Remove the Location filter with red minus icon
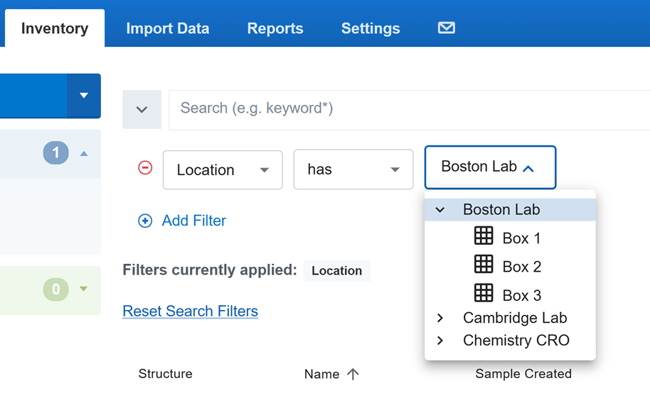 click(x=145, y=168)
